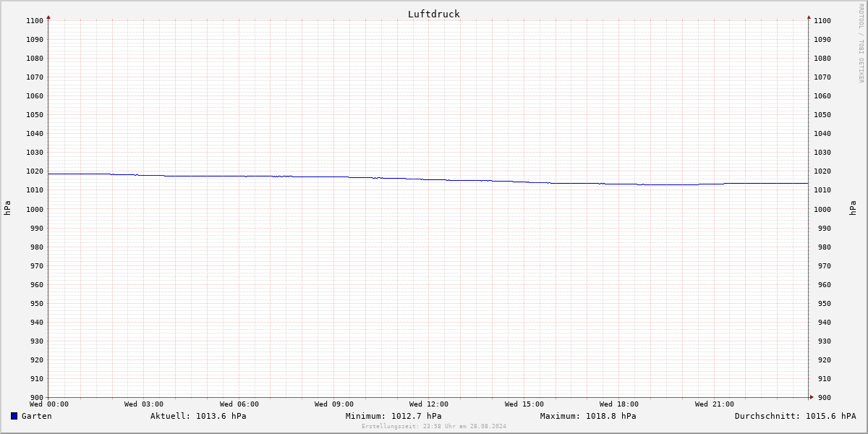The height and width of the screenshot is (434, 868).
Task: Click the 'Wed 06:00' time axis label
Action: (239, 404)
